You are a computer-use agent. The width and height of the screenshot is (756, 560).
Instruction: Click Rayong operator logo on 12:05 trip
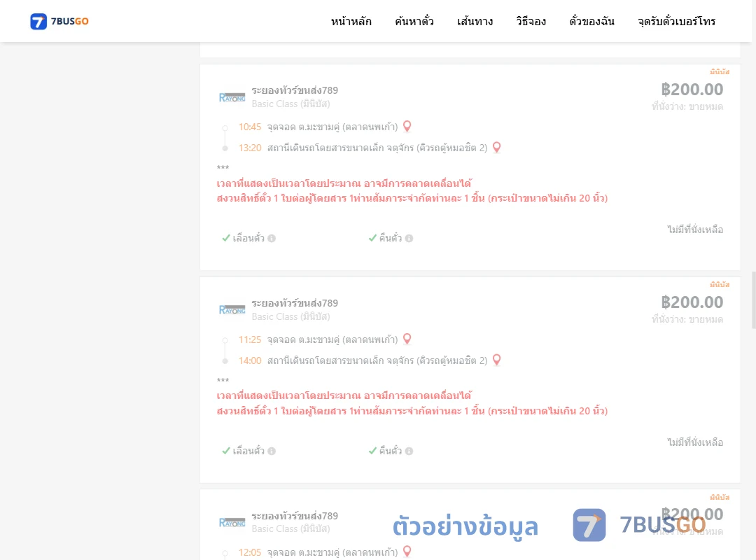(232, 522)
